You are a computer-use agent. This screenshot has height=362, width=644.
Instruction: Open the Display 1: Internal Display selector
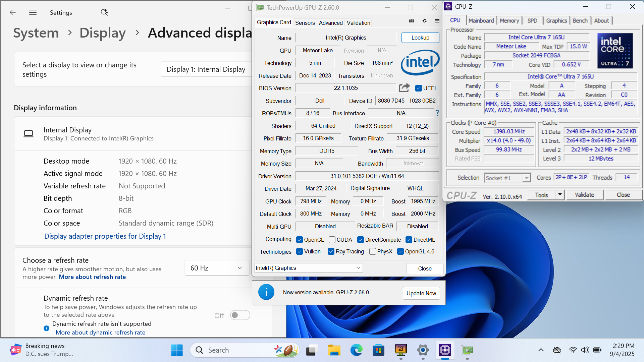[207, 69]
